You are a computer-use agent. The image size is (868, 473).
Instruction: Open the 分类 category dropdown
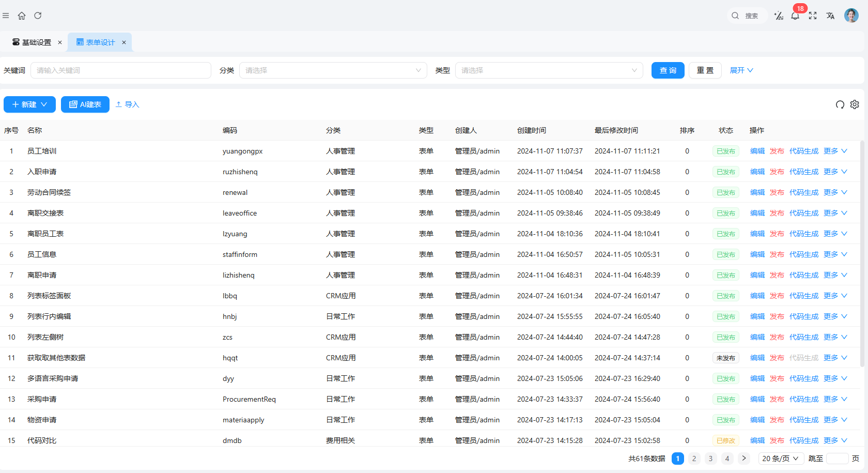coord(333,70)
